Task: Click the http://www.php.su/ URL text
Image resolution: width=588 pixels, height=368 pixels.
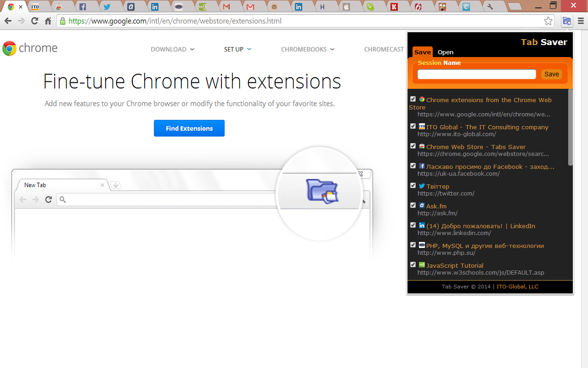Action: pos(447,253)
